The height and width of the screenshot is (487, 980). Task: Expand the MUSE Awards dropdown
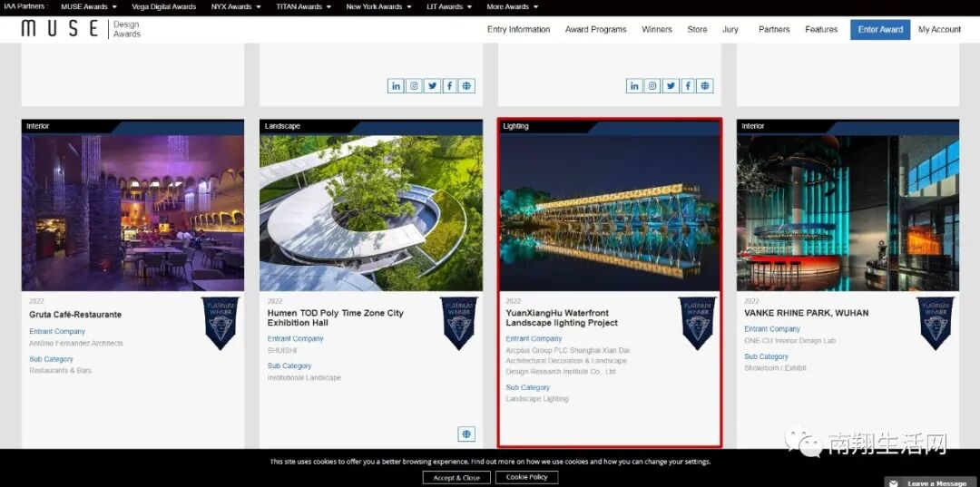[89, 7]
